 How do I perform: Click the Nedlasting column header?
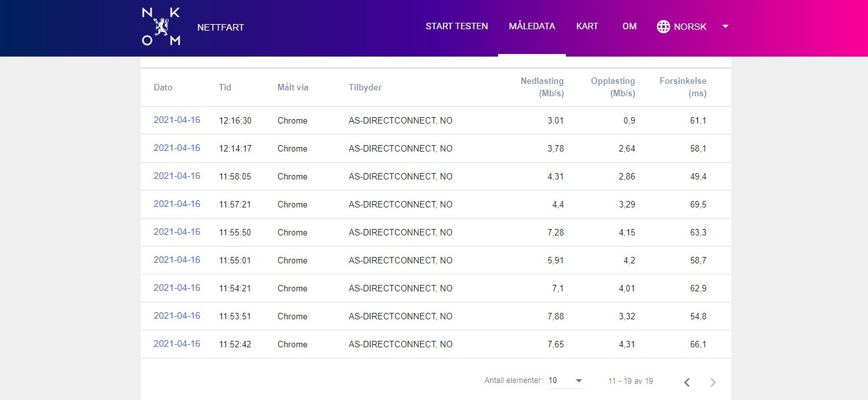[x=542, y=87]
